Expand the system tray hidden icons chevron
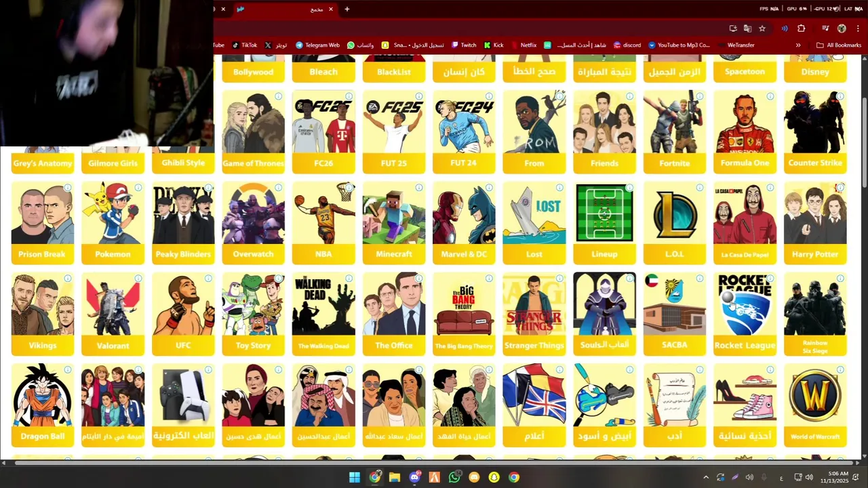This screenshot has width=868, height=488. click(x=706, y=477)
